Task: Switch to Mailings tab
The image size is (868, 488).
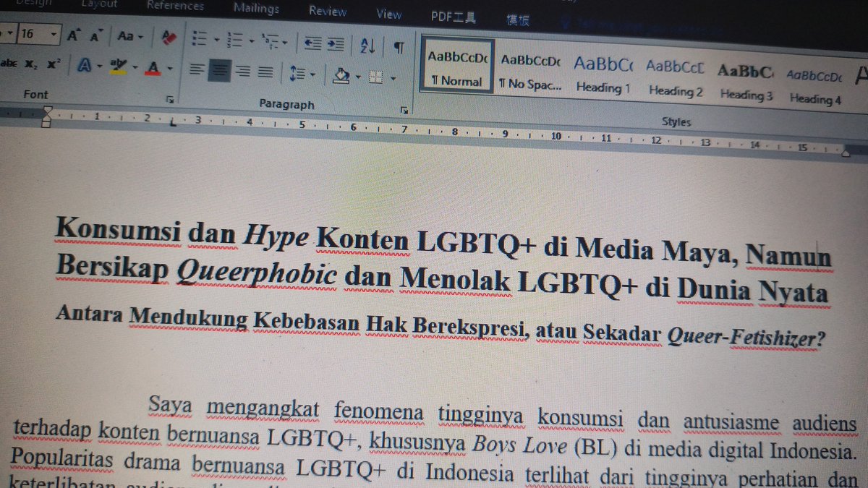Action: [x=256, y=9]
